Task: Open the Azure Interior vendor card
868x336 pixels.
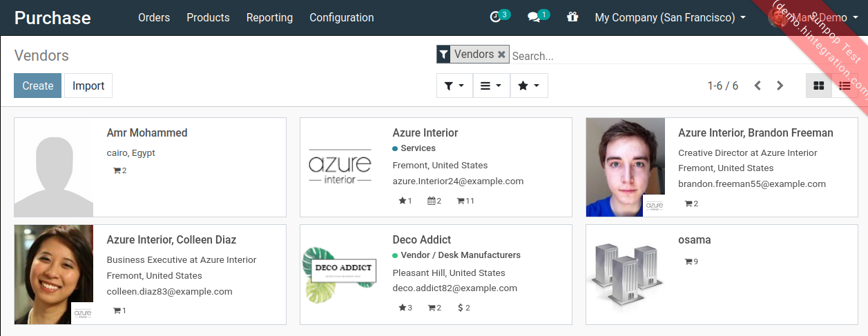Action: tap(436, 168)
